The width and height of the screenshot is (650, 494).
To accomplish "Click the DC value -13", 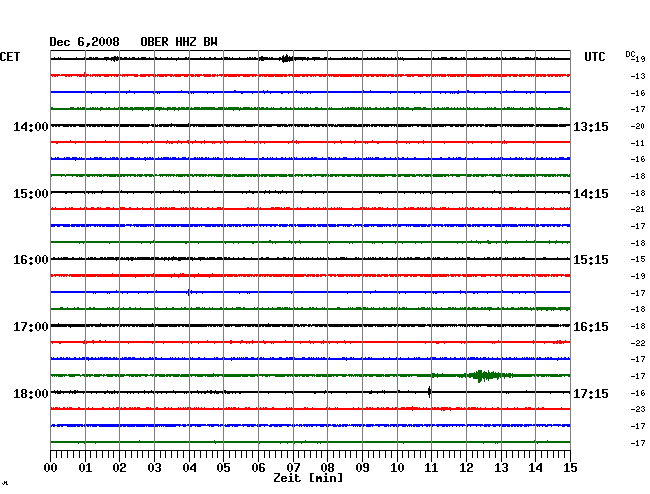I will click(638, 76).
